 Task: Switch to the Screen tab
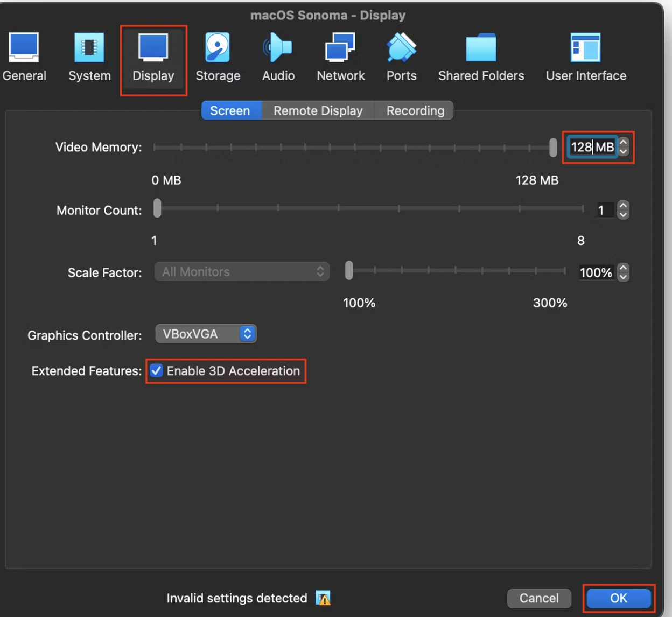[x=230, y=110]
